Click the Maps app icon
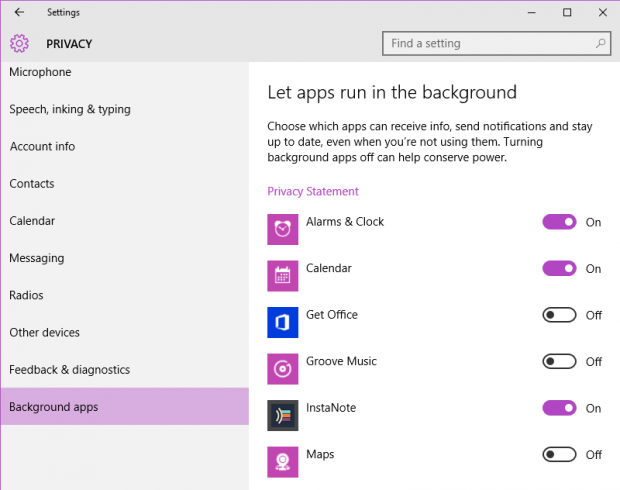This screenshot has width=620, height=490. (x=282, y=462)
